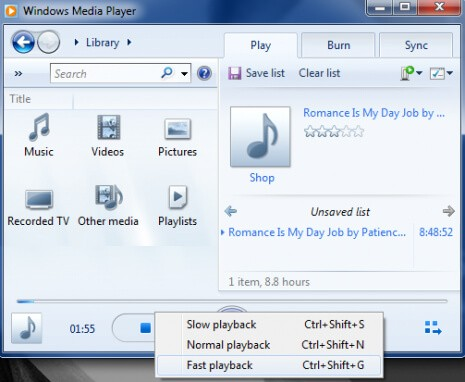
Task: Click the Shop link under album art
Action: pyautogui.click(x=262, y=178)
